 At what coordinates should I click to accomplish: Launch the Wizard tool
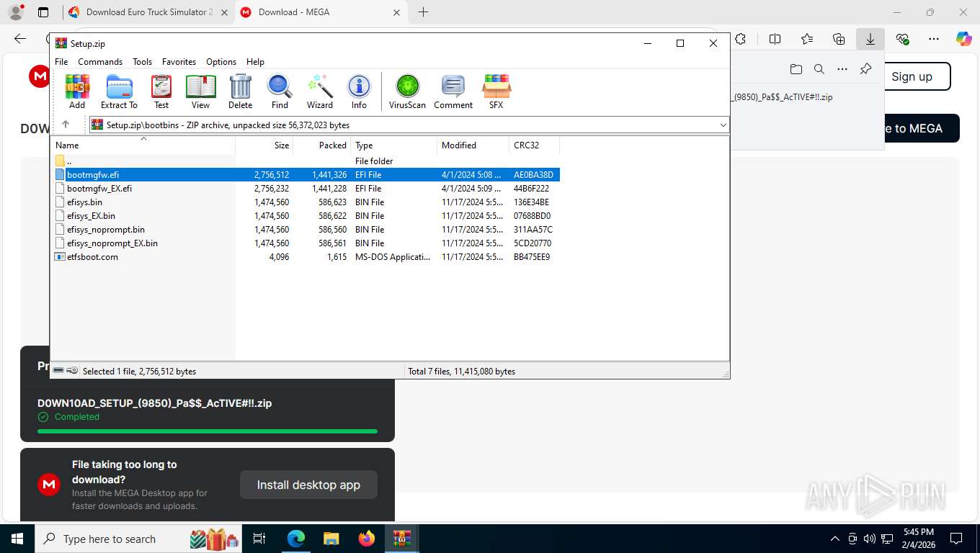(320, 91)
